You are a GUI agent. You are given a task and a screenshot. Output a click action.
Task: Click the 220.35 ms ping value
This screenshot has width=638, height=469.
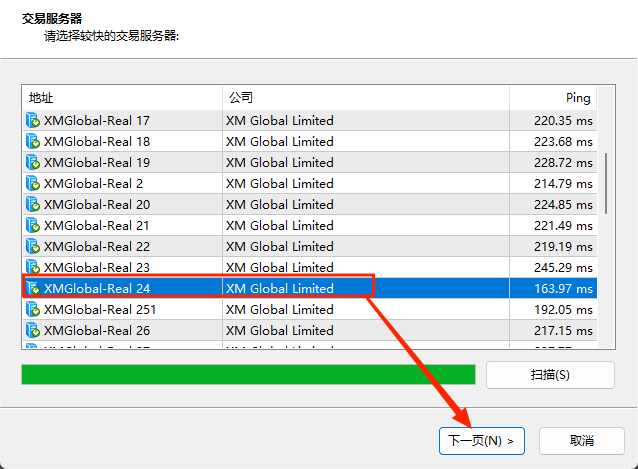(564, 120)
